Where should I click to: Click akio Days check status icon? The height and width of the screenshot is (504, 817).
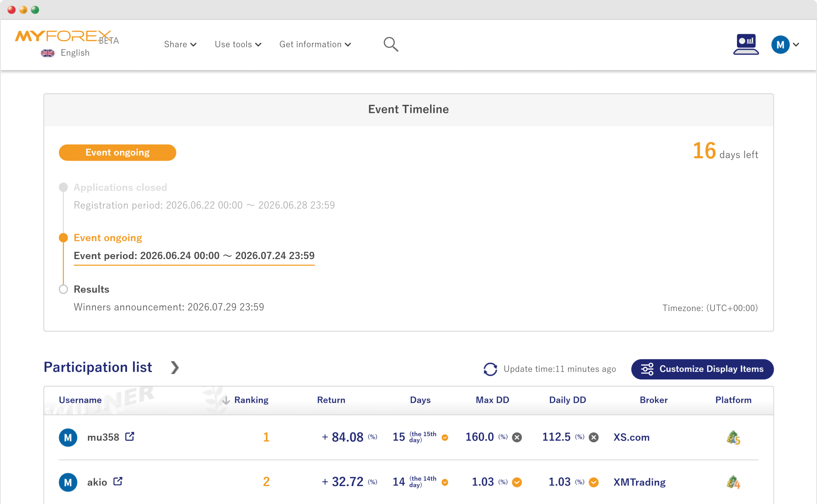point(445,482)
